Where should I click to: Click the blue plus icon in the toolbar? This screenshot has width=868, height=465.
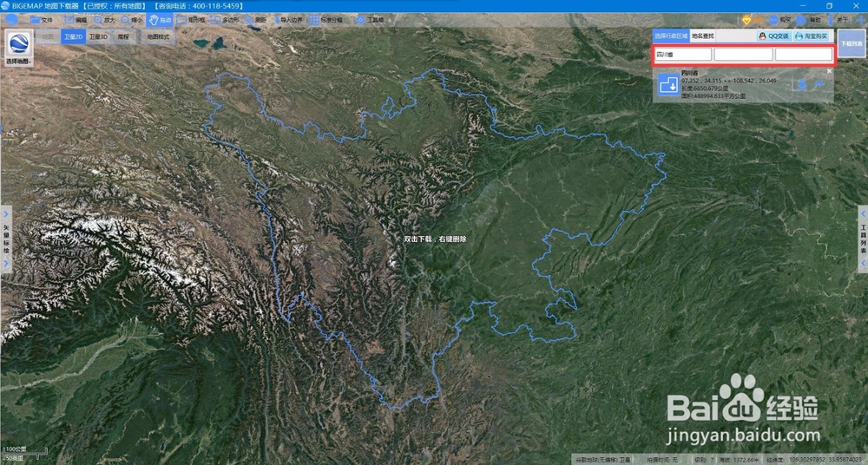(x=860, y=20)
